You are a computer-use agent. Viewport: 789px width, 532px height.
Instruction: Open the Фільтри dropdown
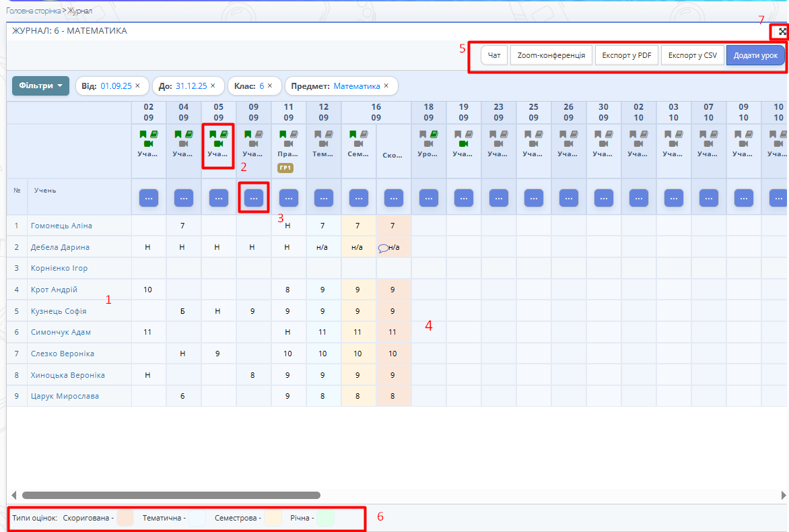(x=40, y=86)
